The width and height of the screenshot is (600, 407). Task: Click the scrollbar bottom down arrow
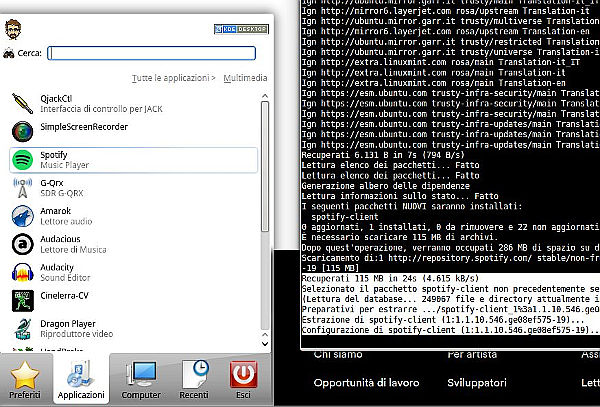[x=265, y=344]
